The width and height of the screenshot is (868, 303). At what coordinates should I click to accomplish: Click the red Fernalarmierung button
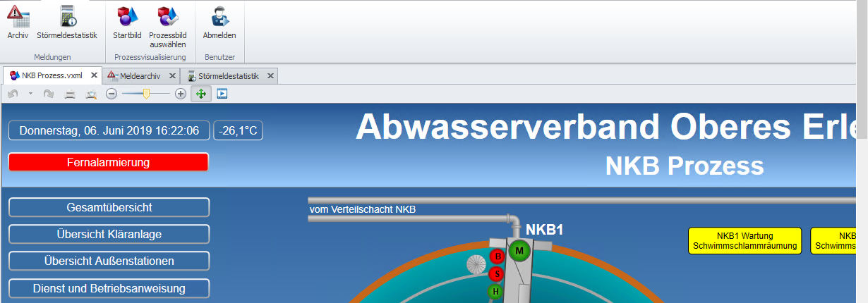[109, 162]
